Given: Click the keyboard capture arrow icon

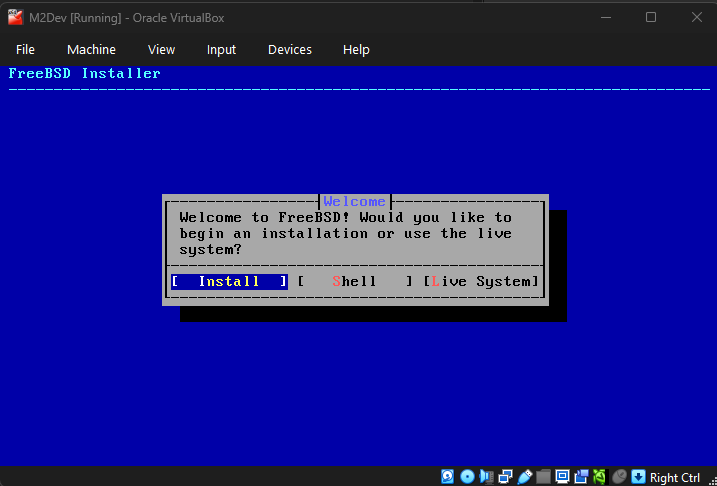Looking at the screenshot, I should pyautogui.click(x=638, y=477).
